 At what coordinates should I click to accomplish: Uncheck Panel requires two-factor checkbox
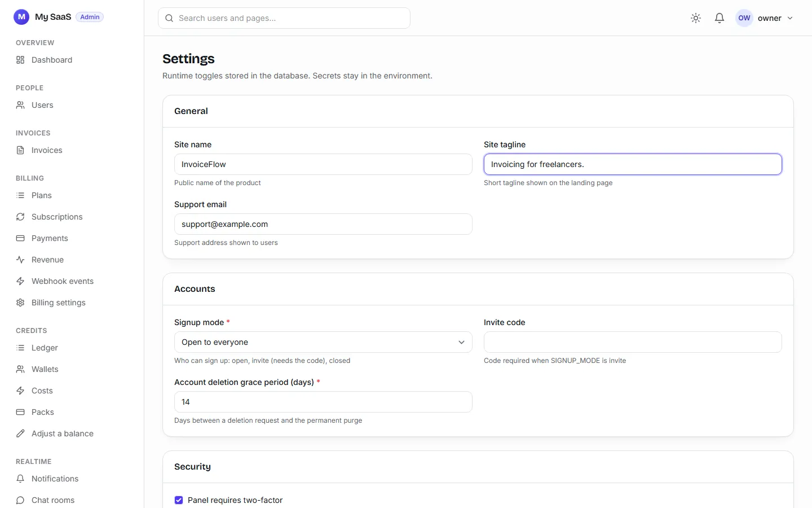tap(179, 500)
